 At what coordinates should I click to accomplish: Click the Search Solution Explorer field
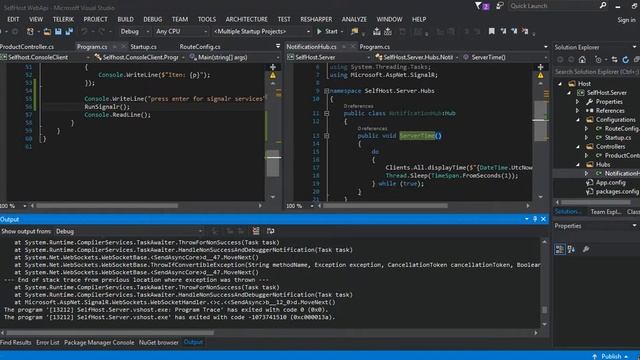[596, 72]
